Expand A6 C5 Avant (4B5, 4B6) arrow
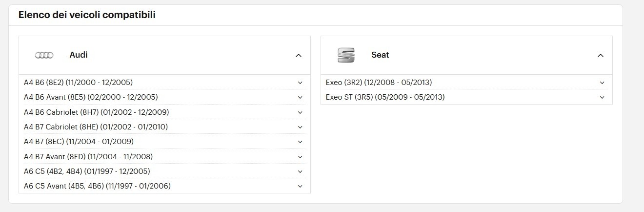Screen dimensions: 644x212 300,186
